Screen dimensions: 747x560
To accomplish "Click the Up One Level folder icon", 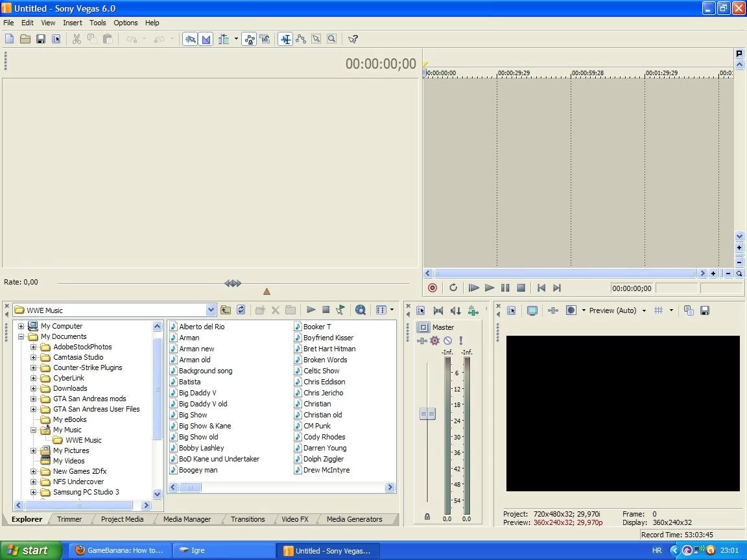I will point(226,310).
